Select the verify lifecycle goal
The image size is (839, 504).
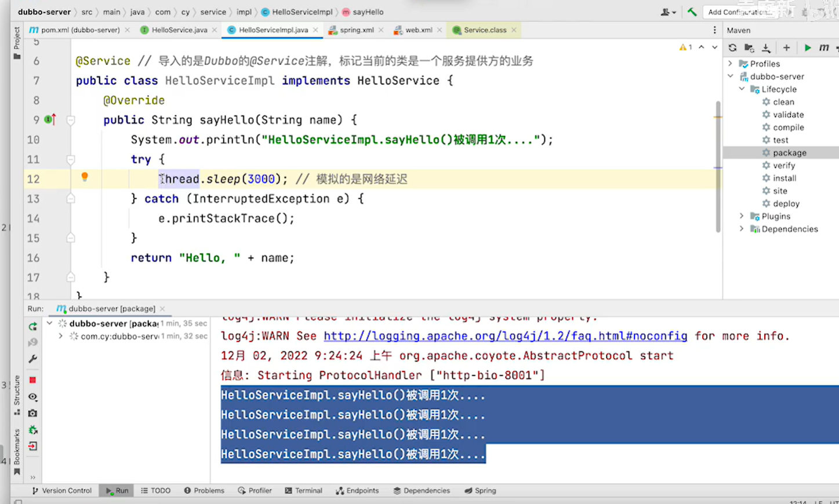point(784,166)
